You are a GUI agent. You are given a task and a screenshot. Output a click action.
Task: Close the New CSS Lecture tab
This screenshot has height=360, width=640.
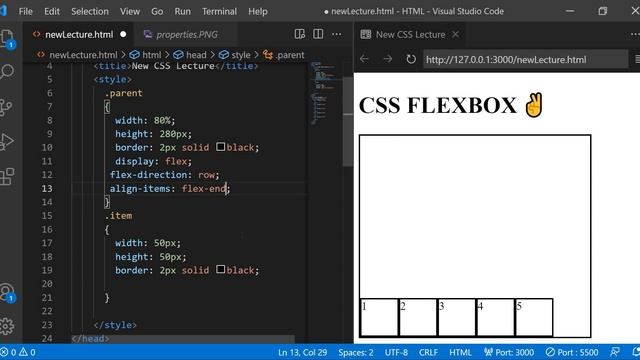click(x=456, y=34)
